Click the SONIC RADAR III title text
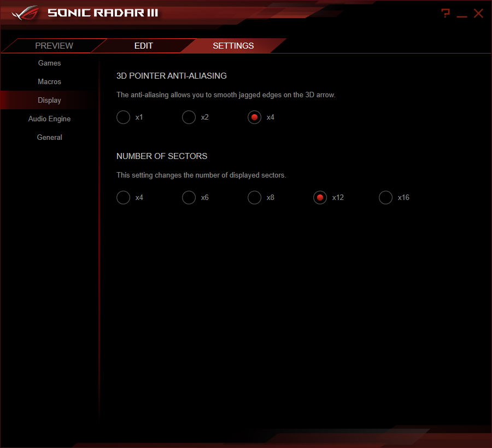The height and width of the screenshot is (448, 492). (x=103, y=13)
